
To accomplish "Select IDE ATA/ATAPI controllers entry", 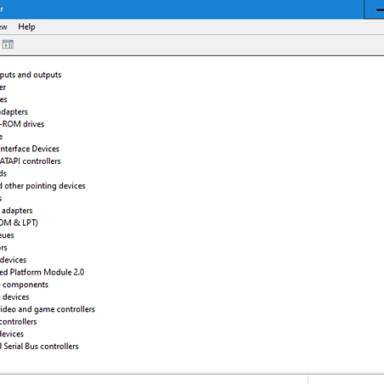I will tap(30, 161).
